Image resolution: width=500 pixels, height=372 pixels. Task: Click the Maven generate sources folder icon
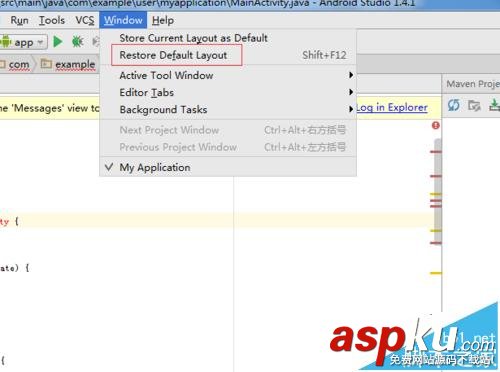(x=474, y=106)
